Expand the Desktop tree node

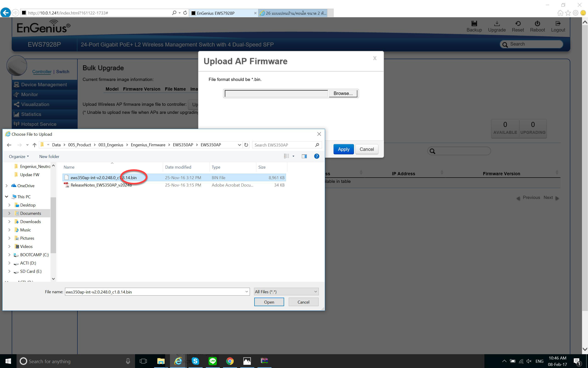click(9, 205)
